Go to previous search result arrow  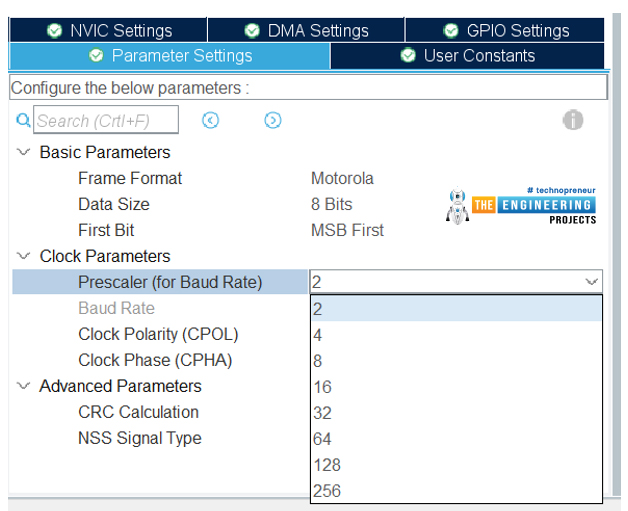pos(210,120)
